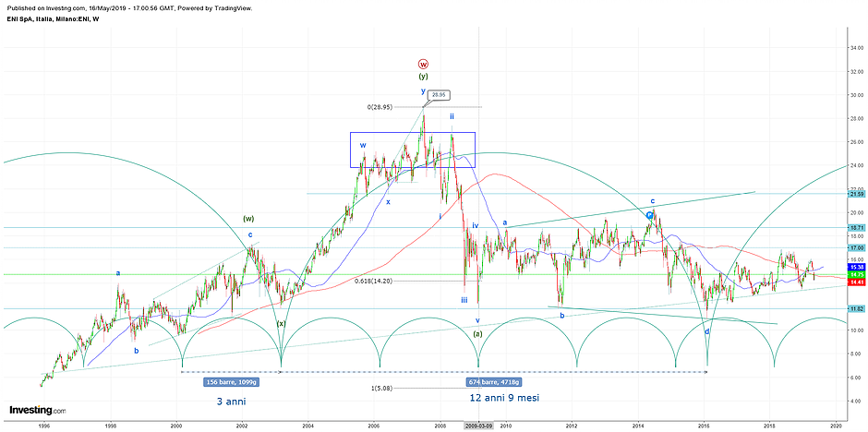The height and width of the screenshot is (432, 868).
Task: Click the 30.00 price axis label
Action: pos(857,95)
